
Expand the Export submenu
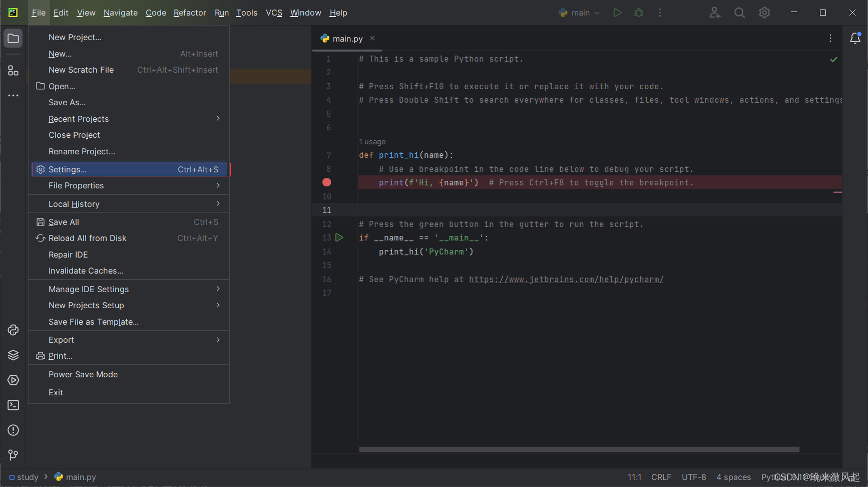[x=129, y=340]
